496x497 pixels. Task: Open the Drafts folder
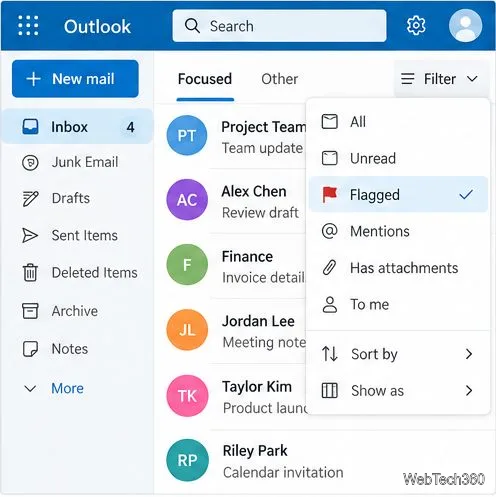click(77, 199)
